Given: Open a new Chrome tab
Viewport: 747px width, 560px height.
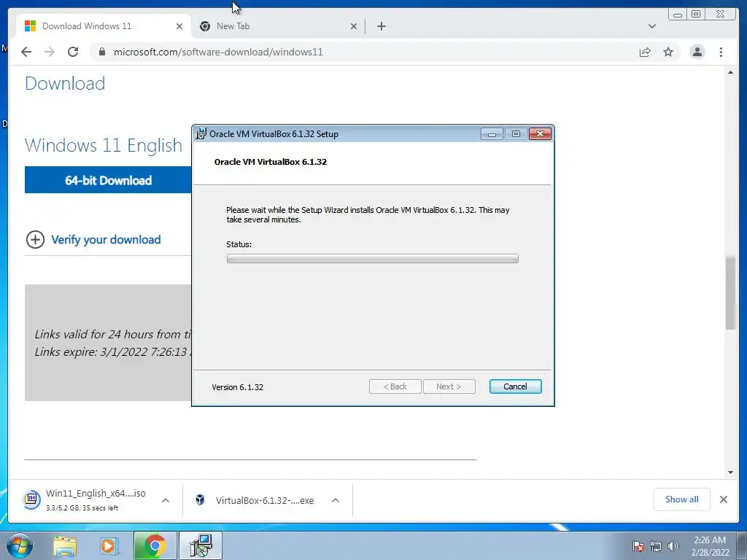Looking at the screenshot, I should click(381, 26).
